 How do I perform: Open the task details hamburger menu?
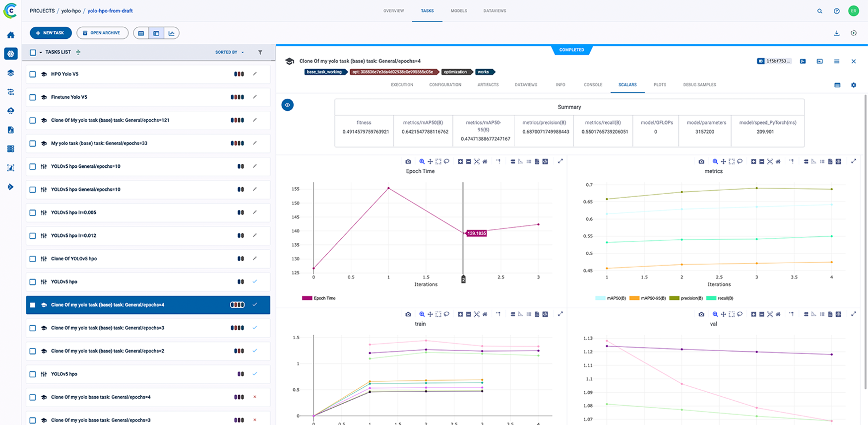pyautogui.click(x=837, y=62)
